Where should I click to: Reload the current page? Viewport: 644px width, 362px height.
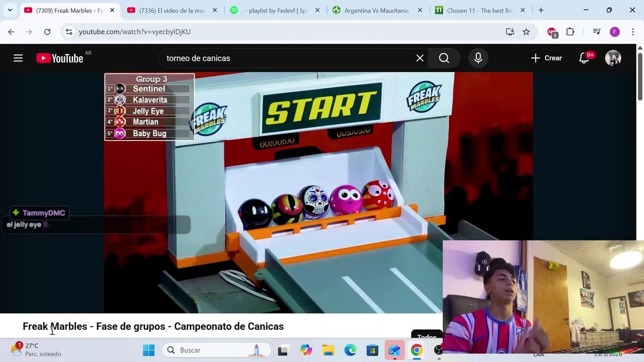click(47, 32)
